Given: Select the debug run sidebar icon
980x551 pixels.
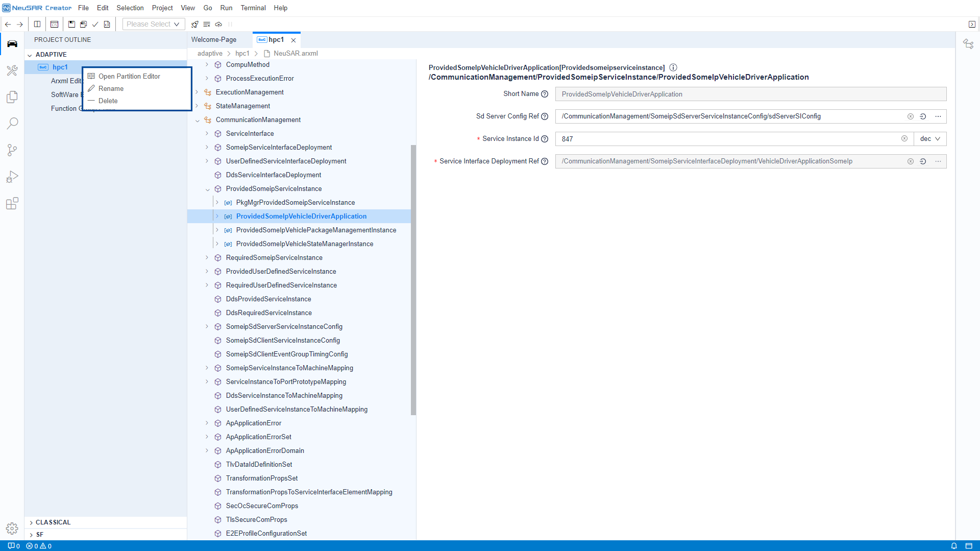Looking at the screenshot, I should click(x=12, y=176).
